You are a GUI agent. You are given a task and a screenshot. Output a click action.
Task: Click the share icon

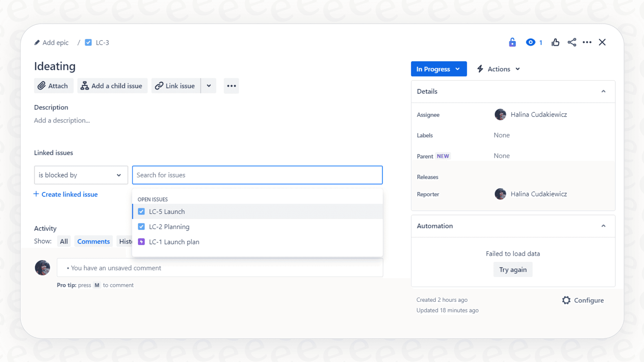572,42
